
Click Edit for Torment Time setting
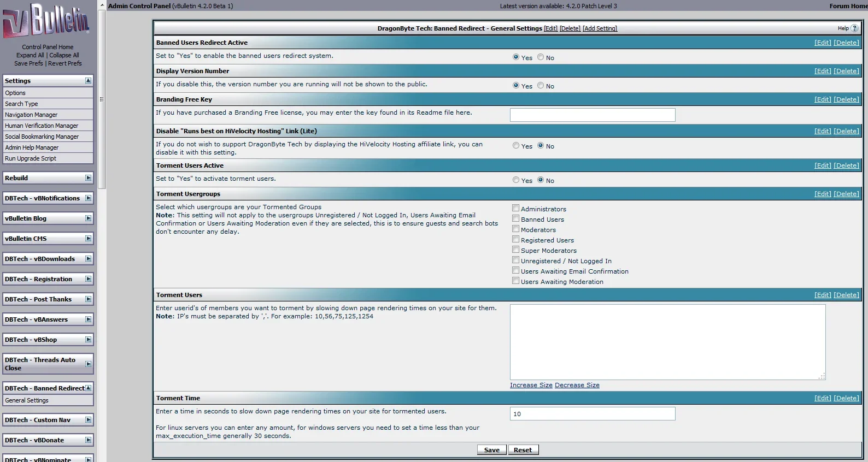click(823, 398)
